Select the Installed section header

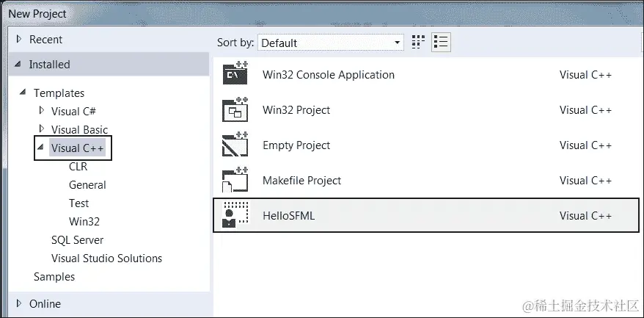coord(109,64)
